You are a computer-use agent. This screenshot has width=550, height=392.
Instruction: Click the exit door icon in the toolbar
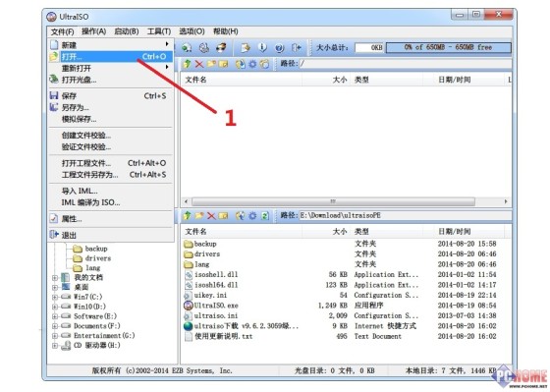coord(297,47)
